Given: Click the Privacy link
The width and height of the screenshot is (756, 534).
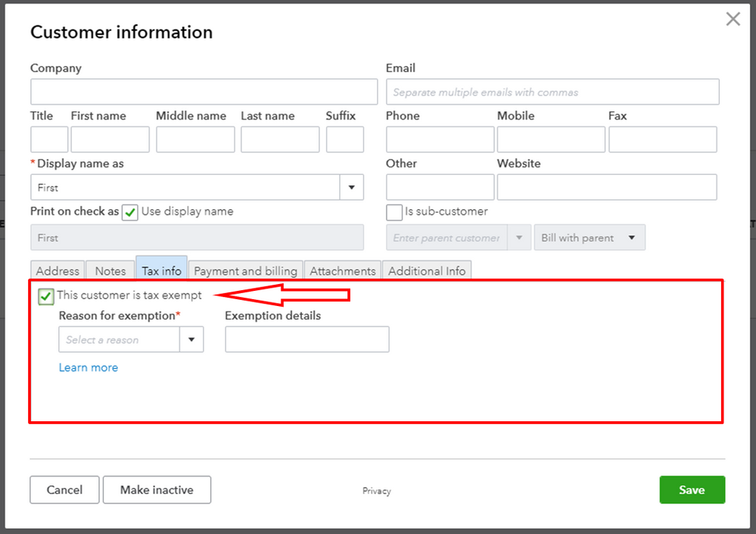Looking at the screenshot, I should coord(376,491).
